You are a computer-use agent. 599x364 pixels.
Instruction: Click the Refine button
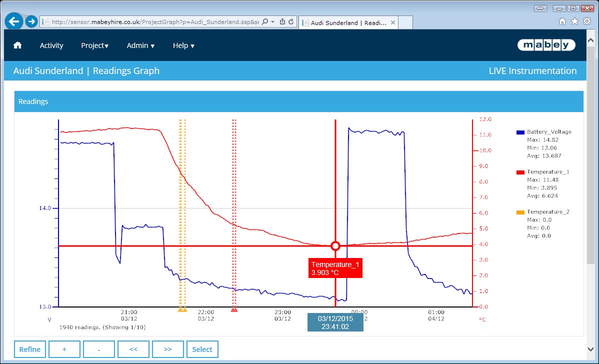tap(30, 349)
